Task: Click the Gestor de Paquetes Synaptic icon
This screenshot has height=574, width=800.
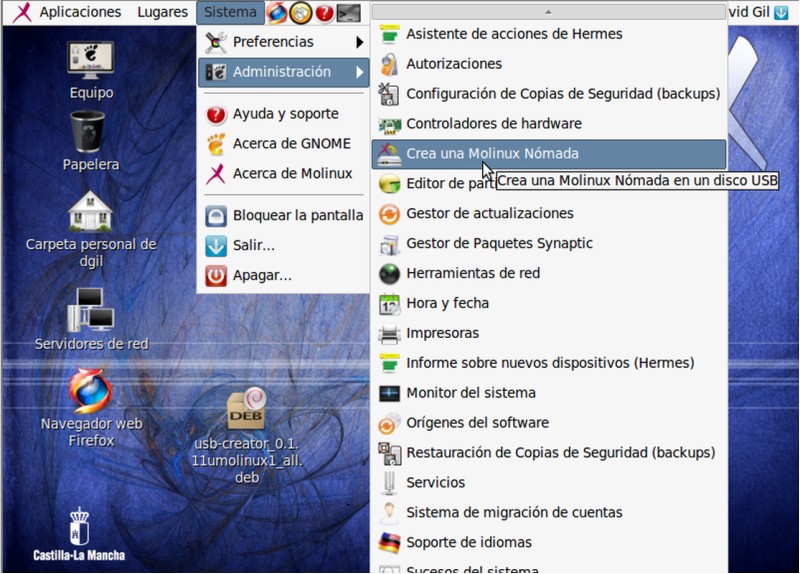Action: [389, 244]
